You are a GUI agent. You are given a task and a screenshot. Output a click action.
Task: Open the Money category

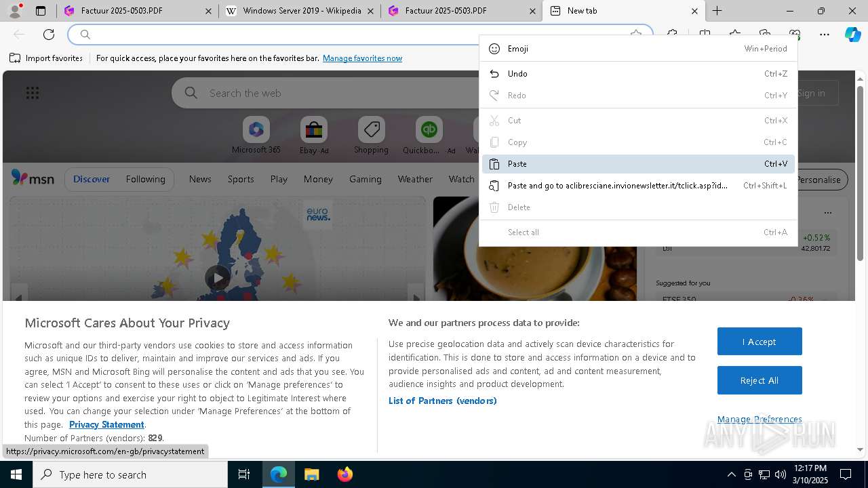pyautogui.click(x=318, y=179)
